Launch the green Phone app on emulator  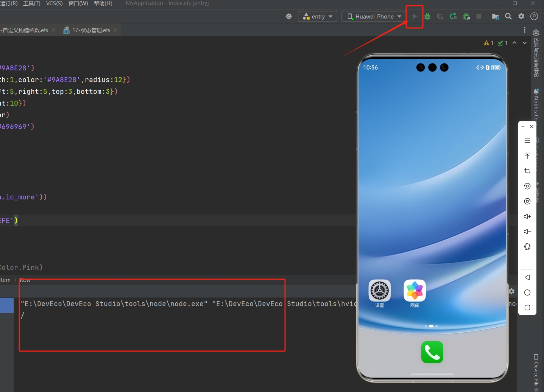pos(432,352)
